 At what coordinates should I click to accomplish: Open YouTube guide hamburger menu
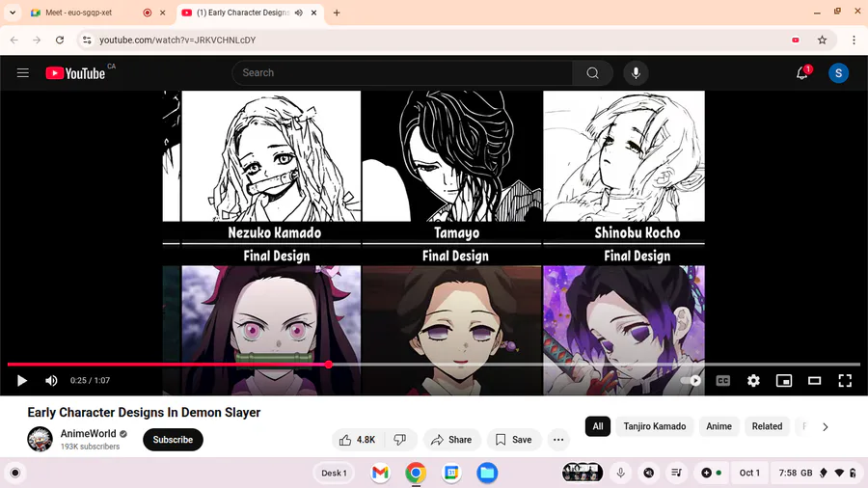point(23,73)
